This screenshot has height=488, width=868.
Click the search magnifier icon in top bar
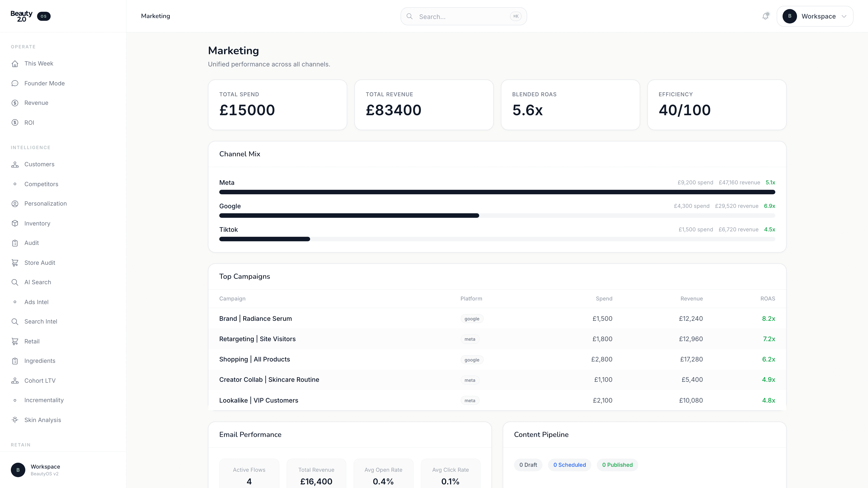[x=409, y=16]
